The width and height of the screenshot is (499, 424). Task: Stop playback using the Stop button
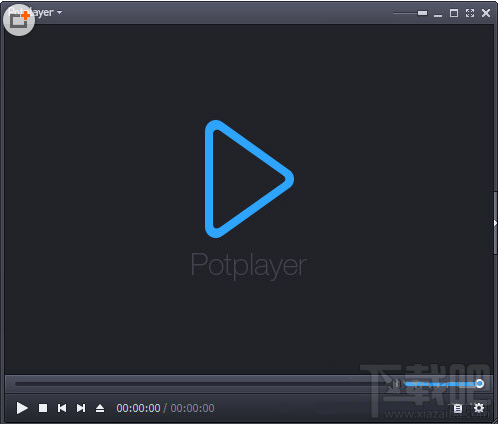click(x=43, y=408)
